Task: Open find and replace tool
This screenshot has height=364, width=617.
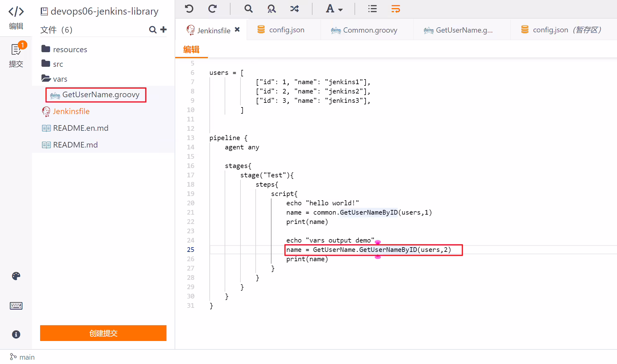Action: pyautogui.click(x=272, y=9)
